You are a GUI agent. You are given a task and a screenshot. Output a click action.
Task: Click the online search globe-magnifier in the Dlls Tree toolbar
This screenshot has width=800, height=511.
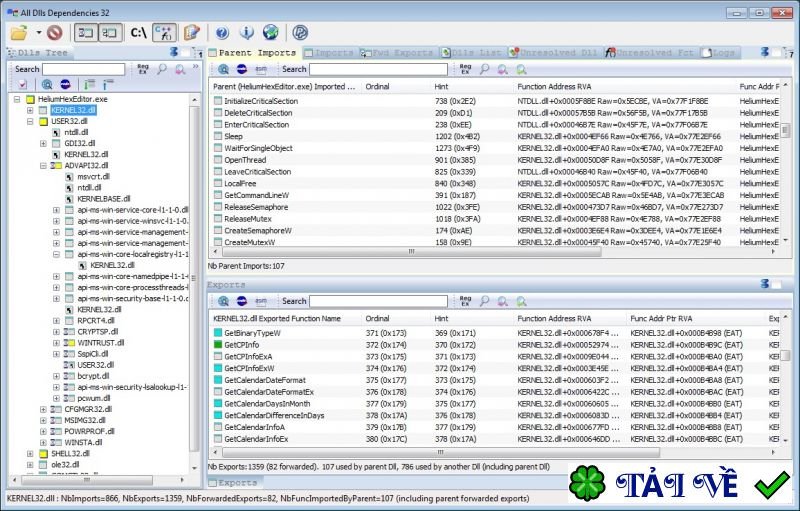pos(47,85)
